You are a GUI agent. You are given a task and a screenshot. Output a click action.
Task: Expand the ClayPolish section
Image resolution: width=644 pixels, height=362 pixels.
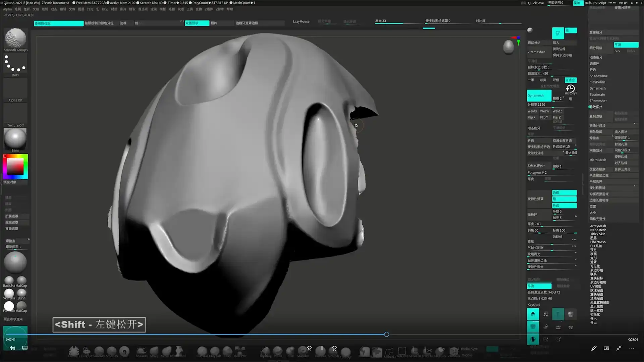(597, 82)
